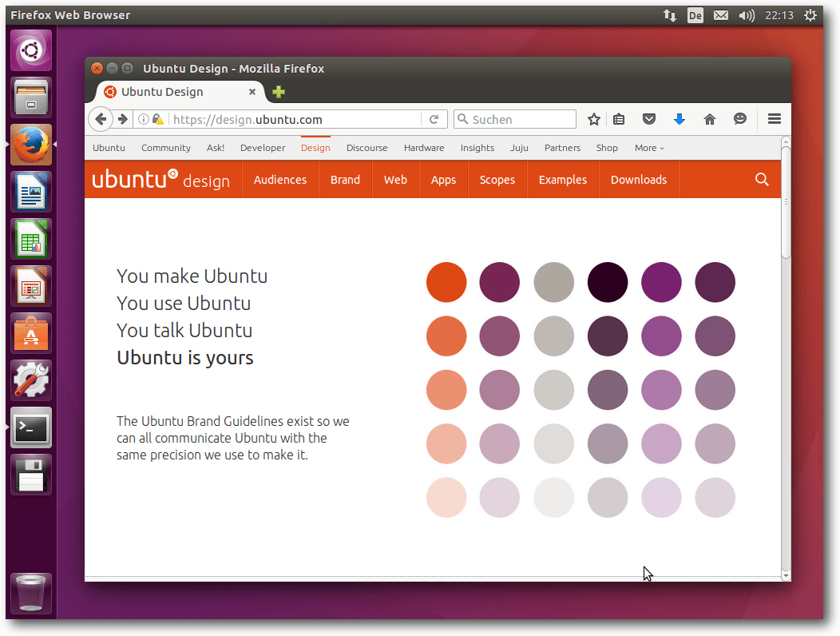
Task: Go back with the Firefox back arrow
Action: [x=101, y=119]
